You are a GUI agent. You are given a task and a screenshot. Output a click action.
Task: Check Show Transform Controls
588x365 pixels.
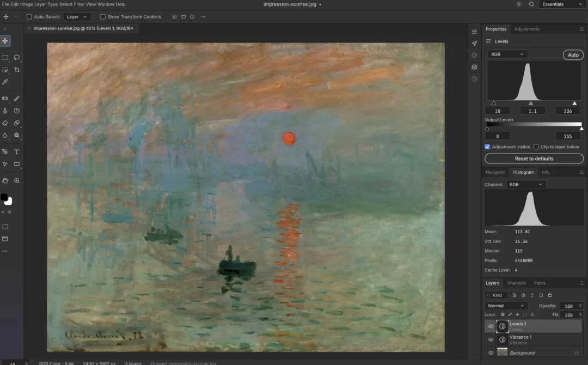[x=103, y=16]
